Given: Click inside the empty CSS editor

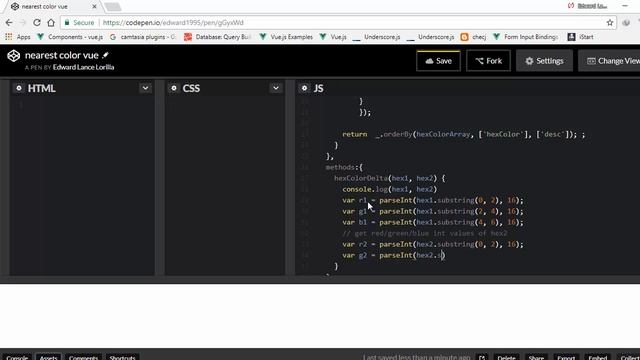Looking at the screenshot, I should (225, 186).
